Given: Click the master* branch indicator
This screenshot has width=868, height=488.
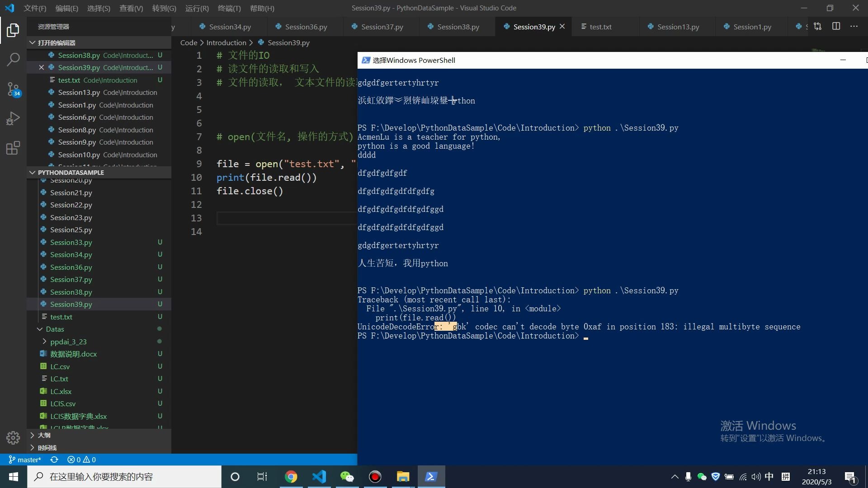Looking at the screenshot, I should coord(25,460).
